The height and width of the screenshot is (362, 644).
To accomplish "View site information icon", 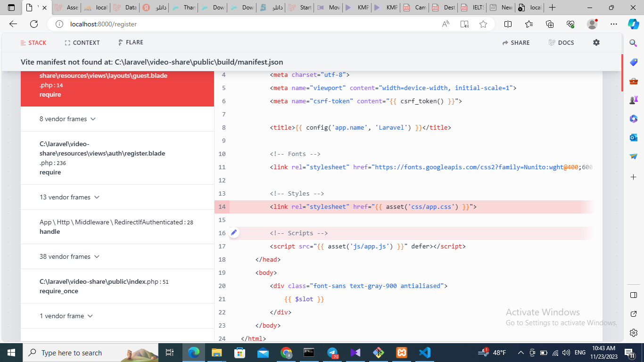I will point(59,24).
